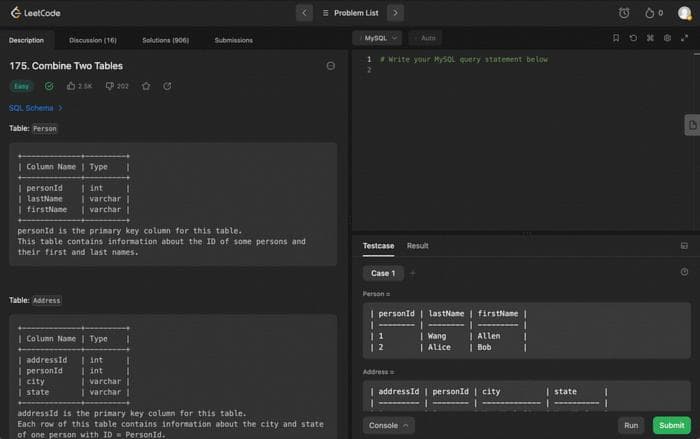The width and height of the screenshot is (700, 439).
Task: Click the thumbs up like icon
Action: (71, 86)
